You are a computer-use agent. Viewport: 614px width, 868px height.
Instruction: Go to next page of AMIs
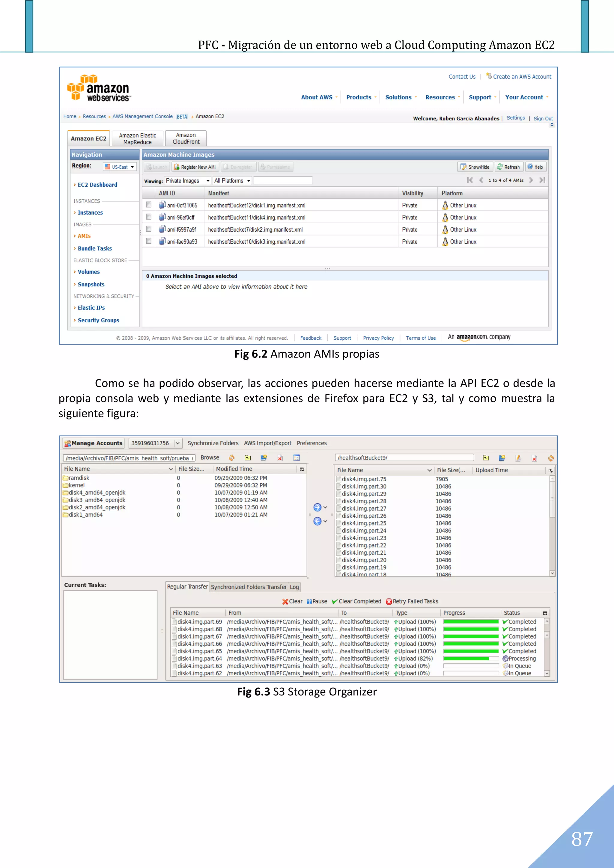(531, 180)
